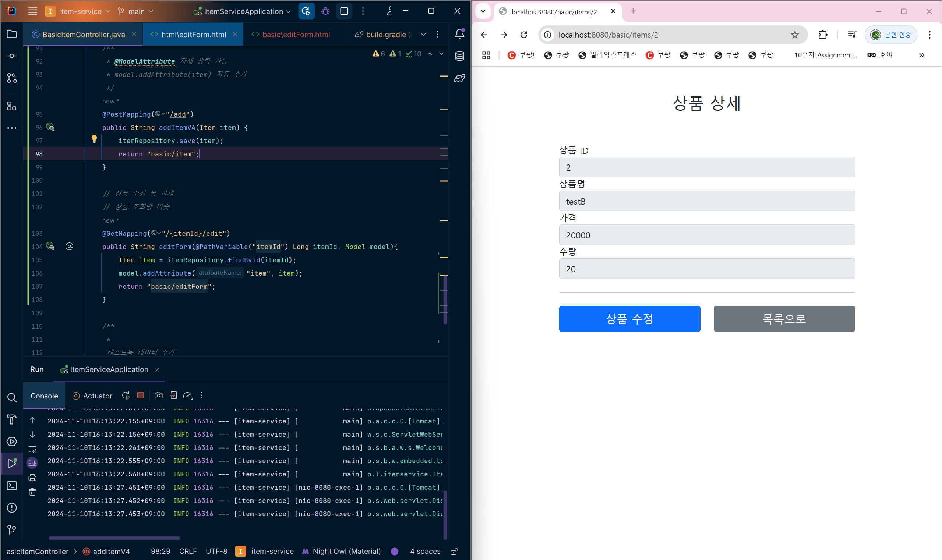Screen dimensions: 942x560
Task: Open the Find tool window magnifier
Action: coord(12,397)
